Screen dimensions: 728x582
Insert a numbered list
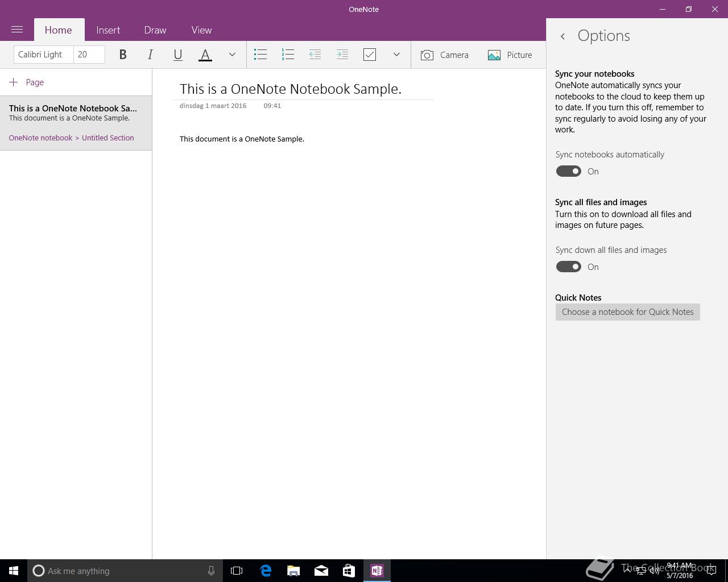pyautogui.click(x=288, y=55)
